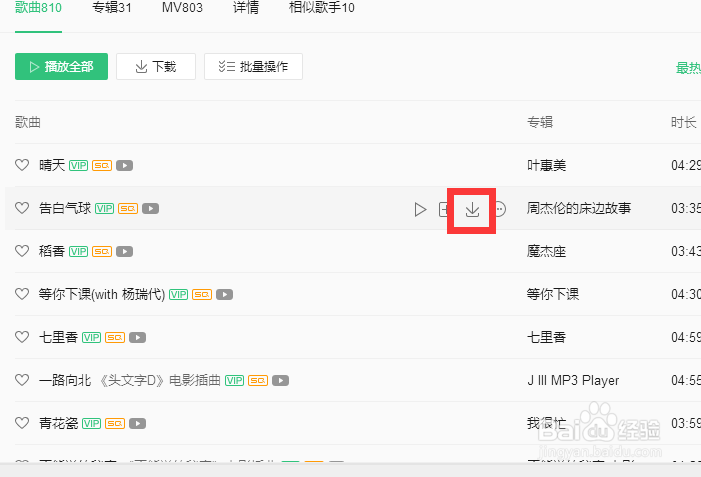Select the song title 晴天

click(x=52, y=165)
